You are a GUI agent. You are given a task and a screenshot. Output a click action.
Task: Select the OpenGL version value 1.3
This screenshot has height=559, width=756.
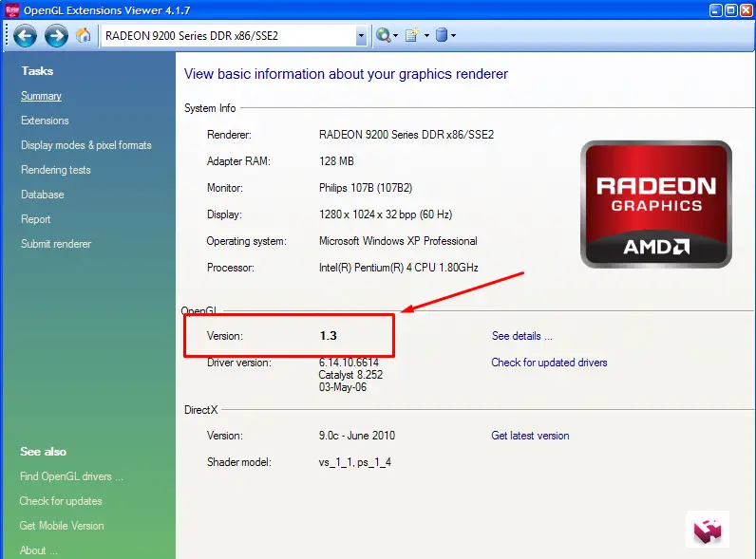(x=329, y=336)
